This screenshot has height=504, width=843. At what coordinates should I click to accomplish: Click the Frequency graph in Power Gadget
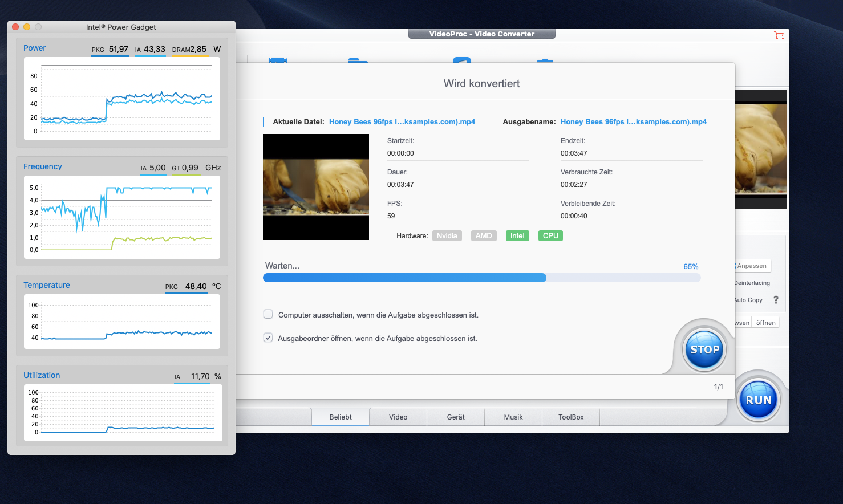point(122,217)
